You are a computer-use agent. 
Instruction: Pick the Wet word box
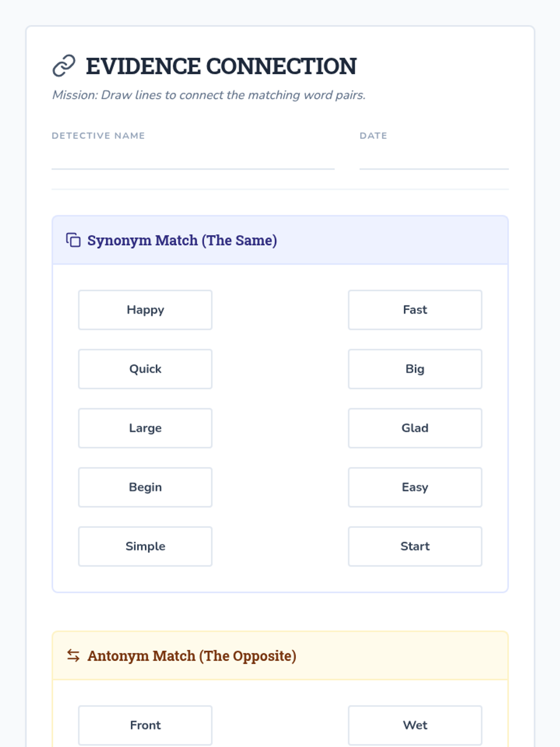pyautogui.click(x=415, y=725)
